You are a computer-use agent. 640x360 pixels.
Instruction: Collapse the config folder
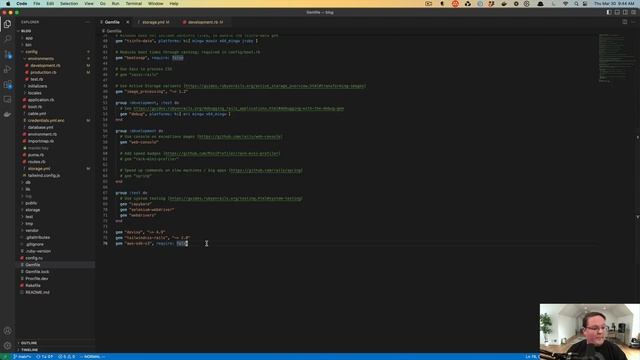click(x=31, y=52)
